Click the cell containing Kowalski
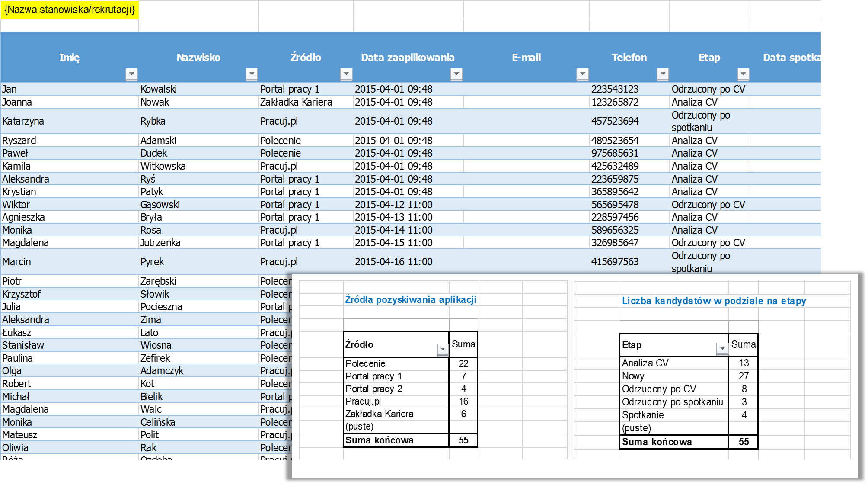Screen dimensions: 868x485 click(198, 89)
